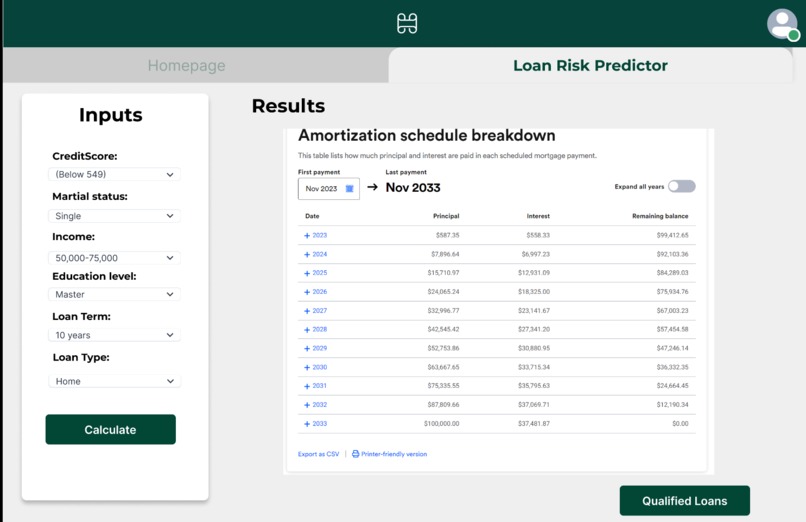The image size is (806, 522).
Task: Open the Education level dropdown showing Master
Action: tap(114, 294)
